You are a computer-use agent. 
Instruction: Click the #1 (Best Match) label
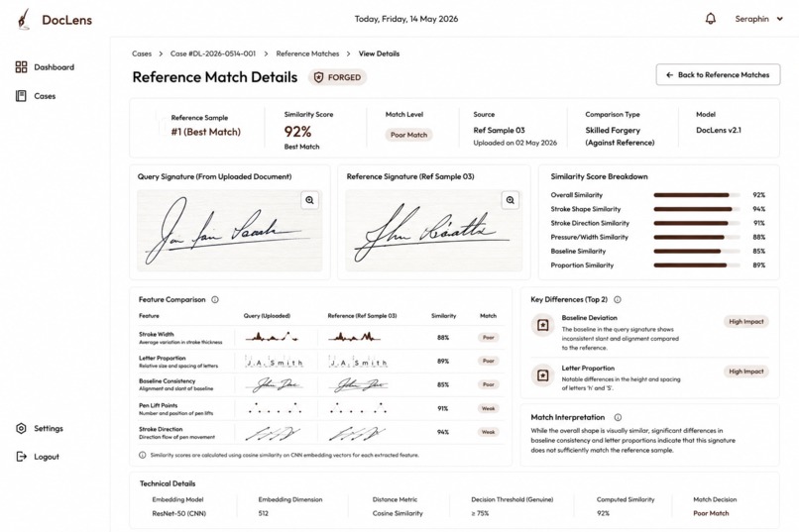tap(206, 132)
